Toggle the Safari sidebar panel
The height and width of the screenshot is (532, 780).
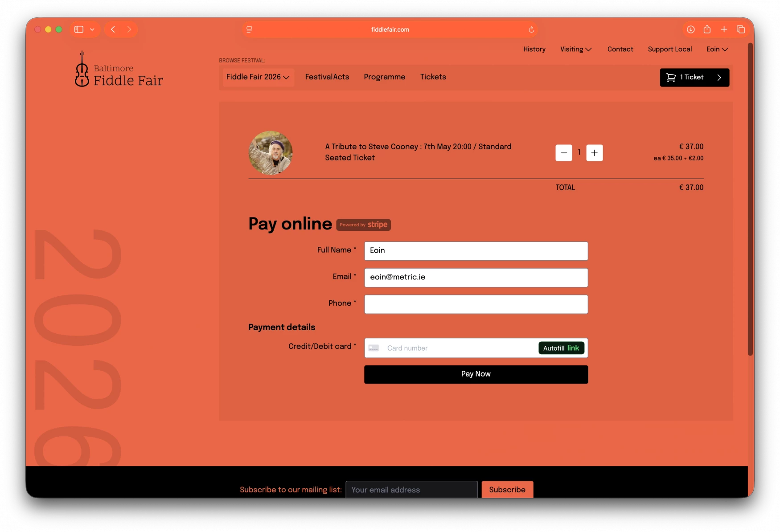coord(78,29)
